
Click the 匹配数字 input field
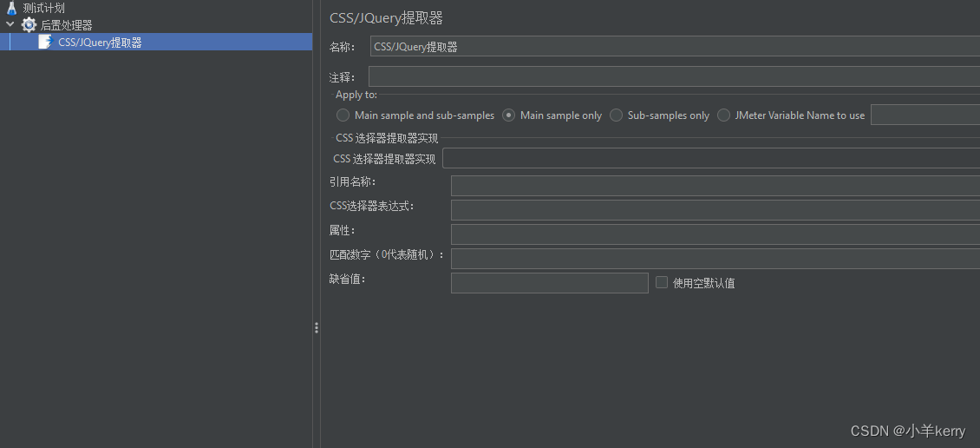[715, 259]
